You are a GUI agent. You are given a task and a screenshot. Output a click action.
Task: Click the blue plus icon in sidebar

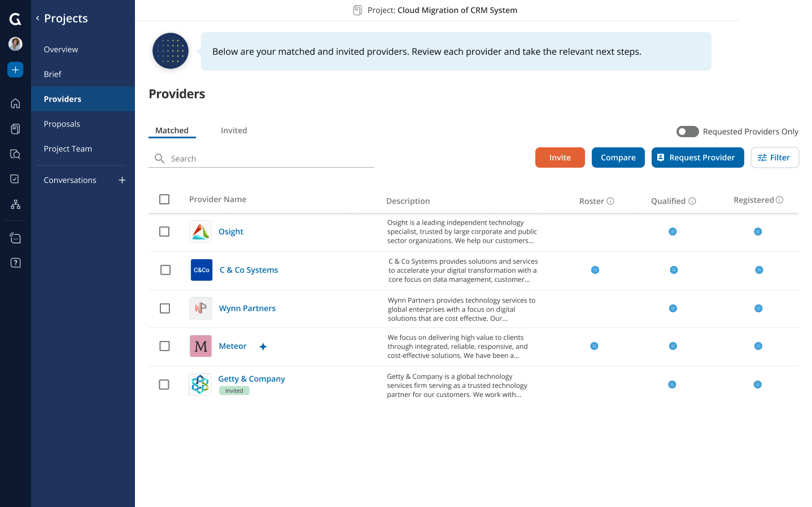point(15,69)
